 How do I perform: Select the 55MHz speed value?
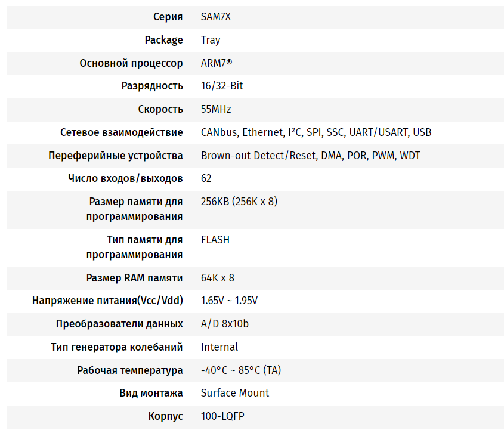tap(216, 109)
